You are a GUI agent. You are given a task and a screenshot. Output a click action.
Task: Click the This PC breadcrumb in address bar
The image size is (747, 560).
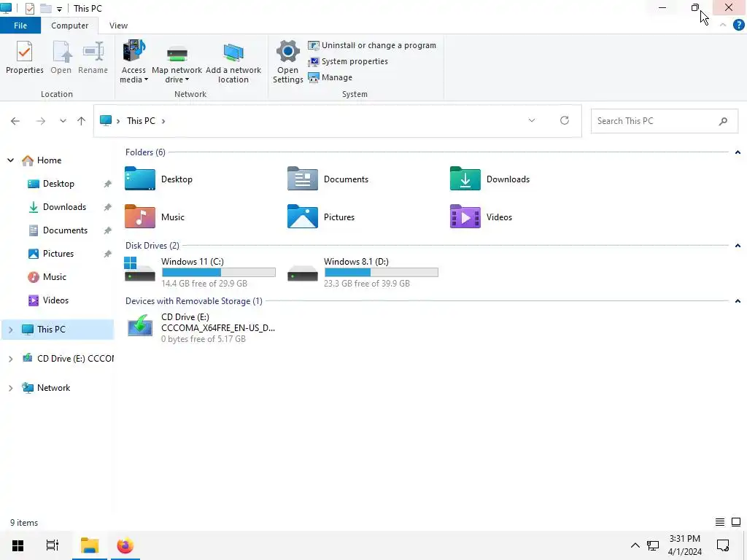pos(141,121)
